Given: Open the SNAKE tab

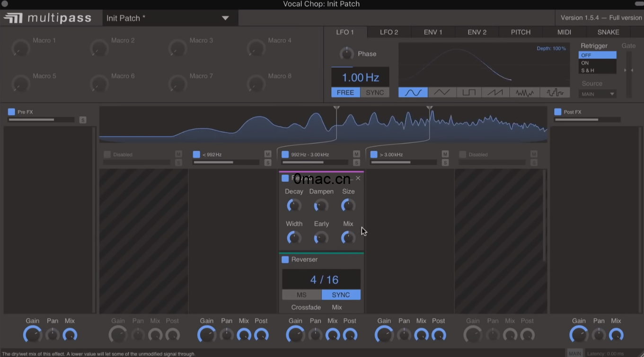Looking at the screenshot, I should pyautogui.click(x=609, y=32).
